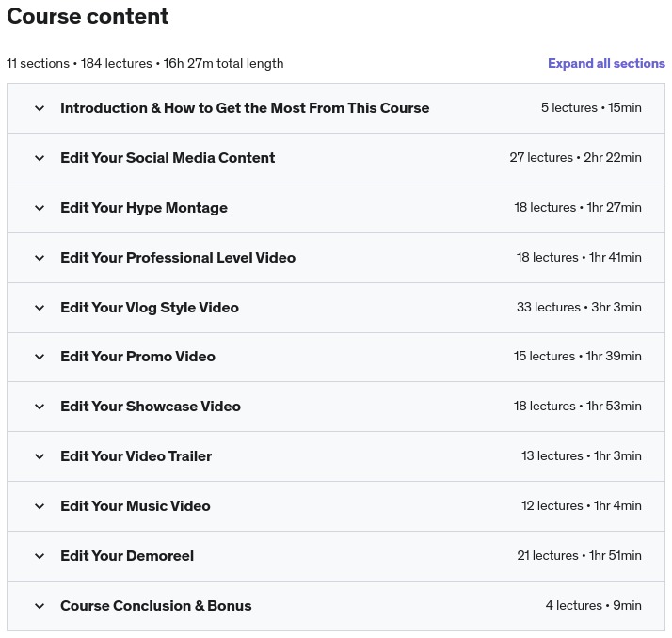The height and width of the screenshot is (638, 672).
Task: Expand all sections link
Action: pos(606,64)
